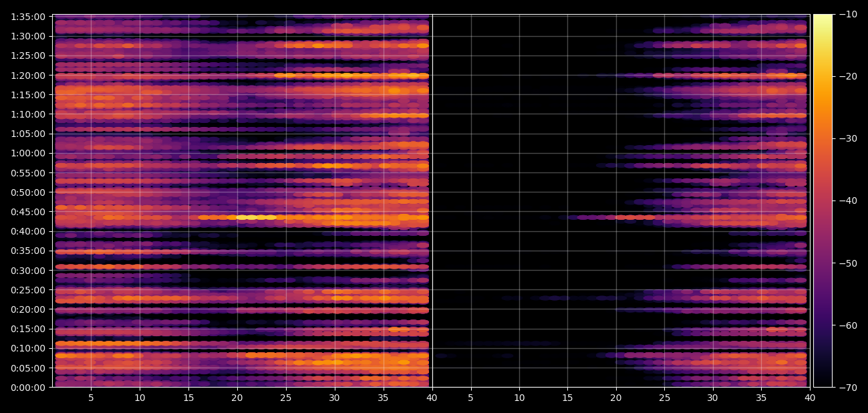This screenshot has height=413, width=868.
Task: Select x-axis label 35 of the left heatmap
Action: [x=384, y=398]
